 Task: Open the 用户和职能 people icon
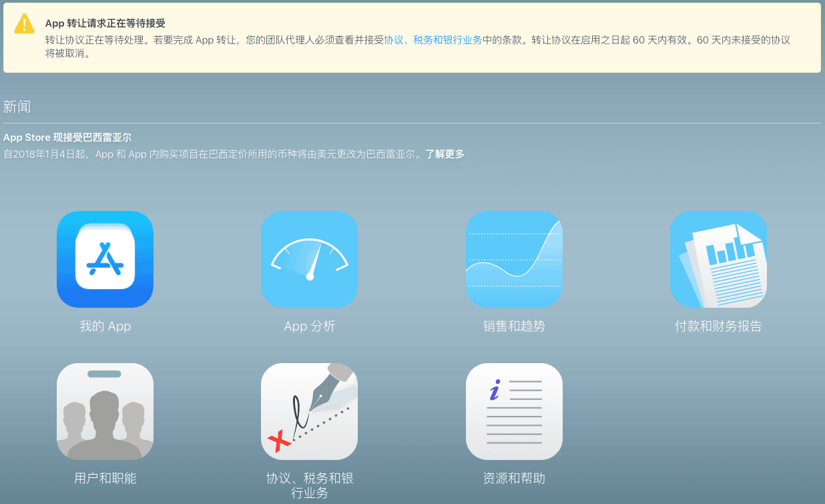tap(105, 411)
